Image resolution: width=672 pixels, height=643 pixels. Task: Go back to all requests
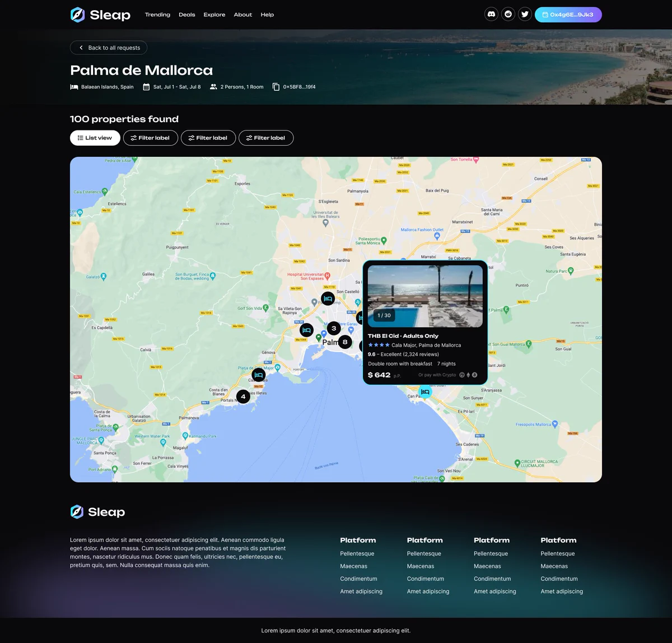tap(109, 48)
